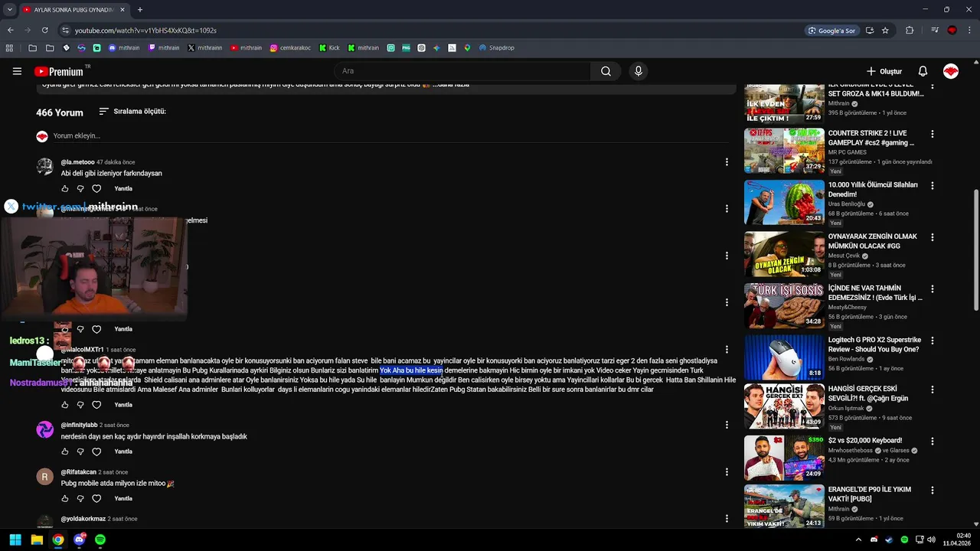The height and width of the screenshot is (551, 980).
Task: Show hidden system tray icons
Action: pyautogui.click(x=857, y=540)
